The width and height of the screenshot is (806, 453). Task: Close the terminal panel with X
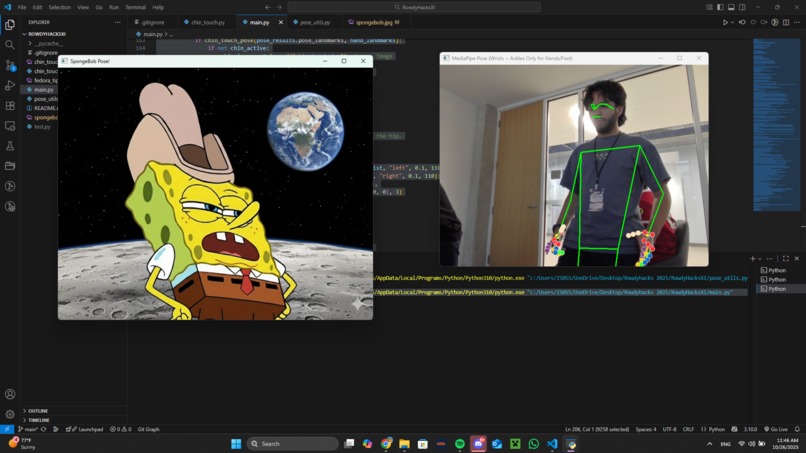[797, 259]
